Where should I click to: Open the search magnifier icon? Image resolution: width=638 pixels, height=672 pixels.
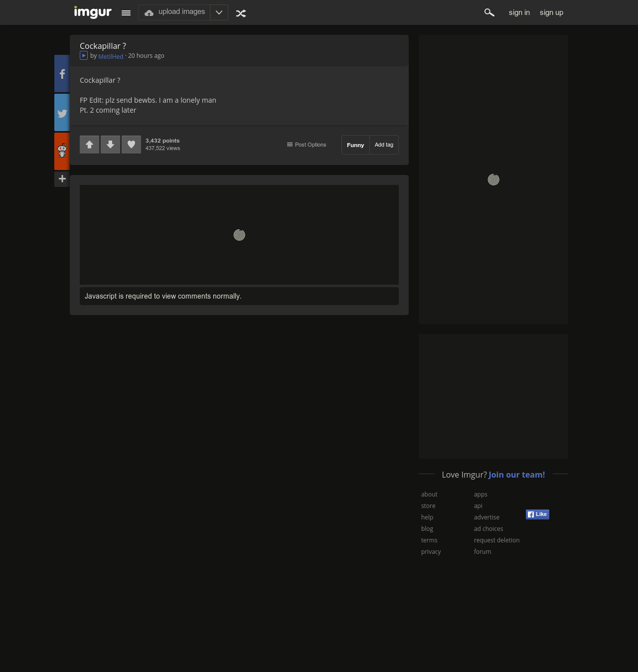click(x=489, y=12)
